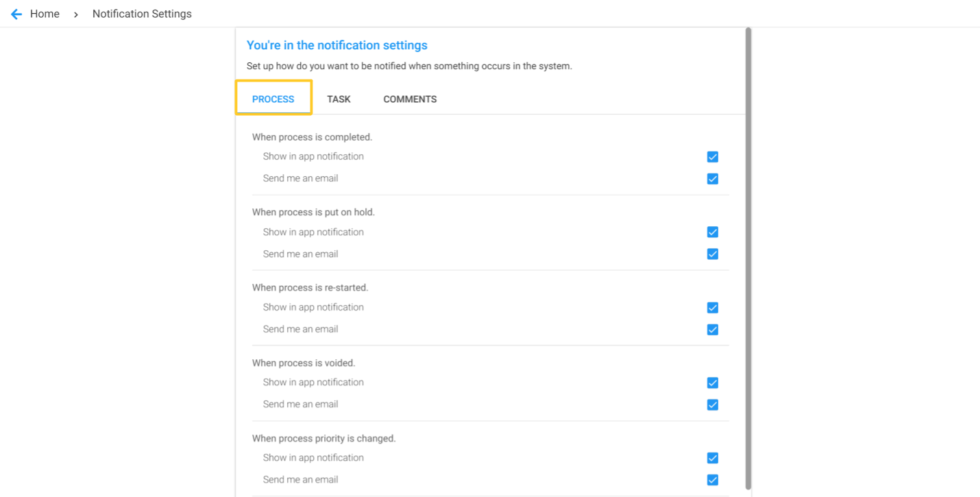Click 'When process priority is changed.' label
980x497 pixels.
324,438
